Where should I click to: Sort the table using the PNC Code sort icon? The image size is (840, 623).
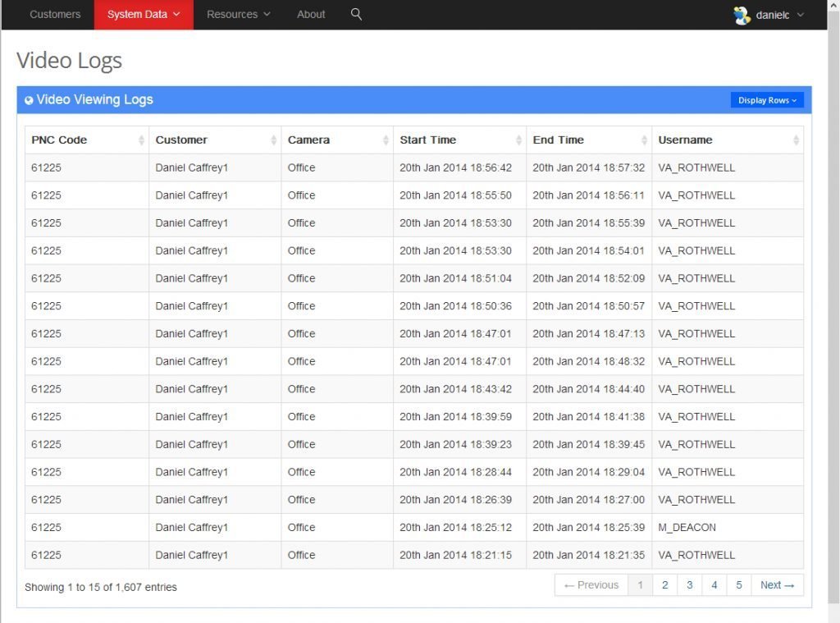(x=140, y=140)
